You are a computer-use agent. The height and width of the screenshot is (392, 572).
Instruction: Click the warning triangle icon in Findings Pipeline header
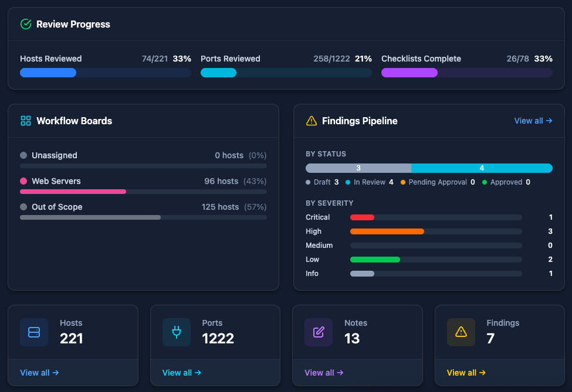pos(311,121)
